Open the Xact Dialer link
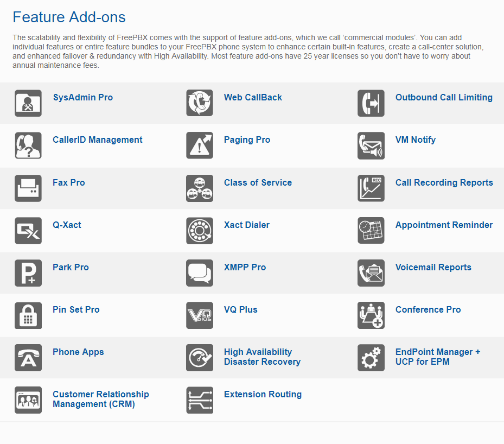 [x=247, y=225]
